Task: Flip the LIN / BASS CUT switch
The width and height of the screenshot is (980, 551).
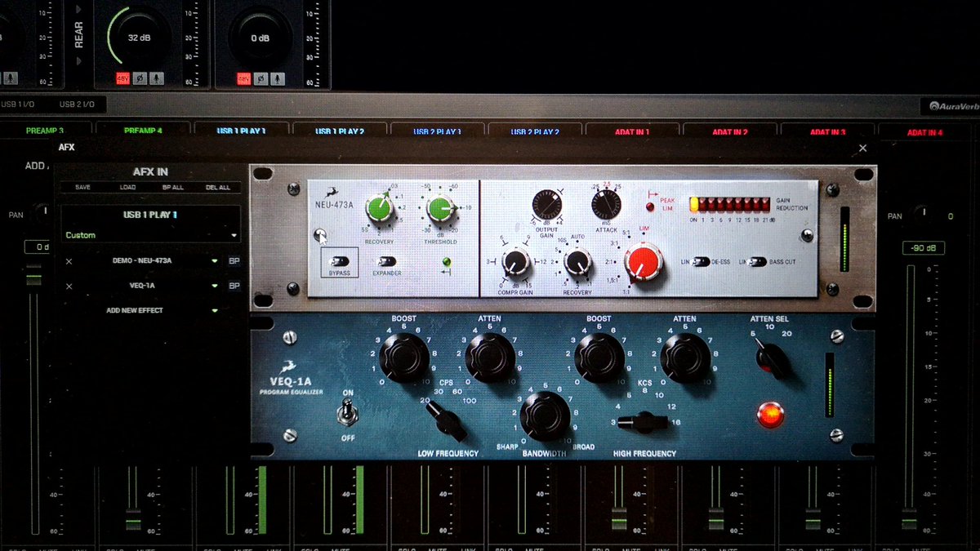Action: [758, 262]
